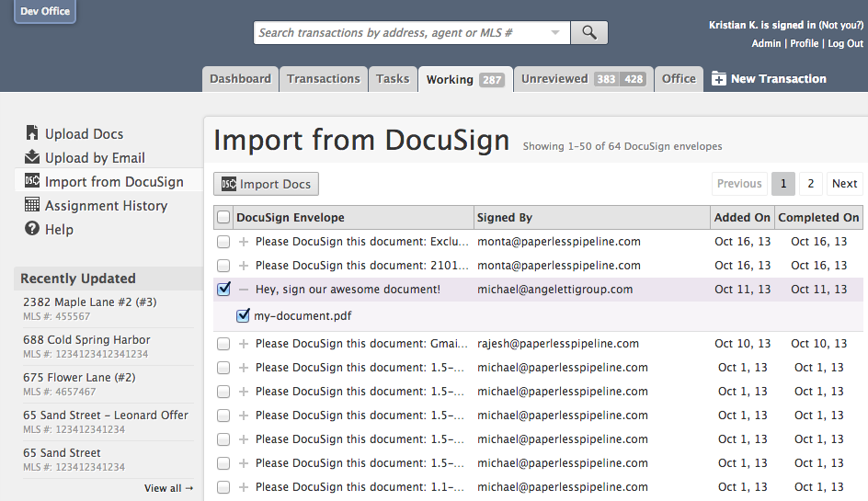Click the Log Out link
868x501 pixels.
[x=845, y=43]
